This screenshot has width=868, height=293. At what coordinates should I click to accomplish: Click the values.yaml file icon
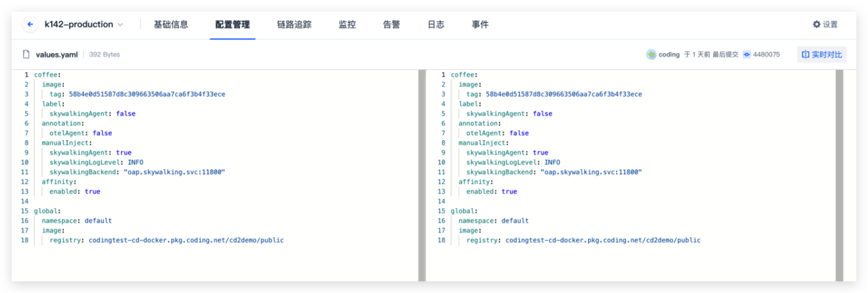[x=26, y=54]
